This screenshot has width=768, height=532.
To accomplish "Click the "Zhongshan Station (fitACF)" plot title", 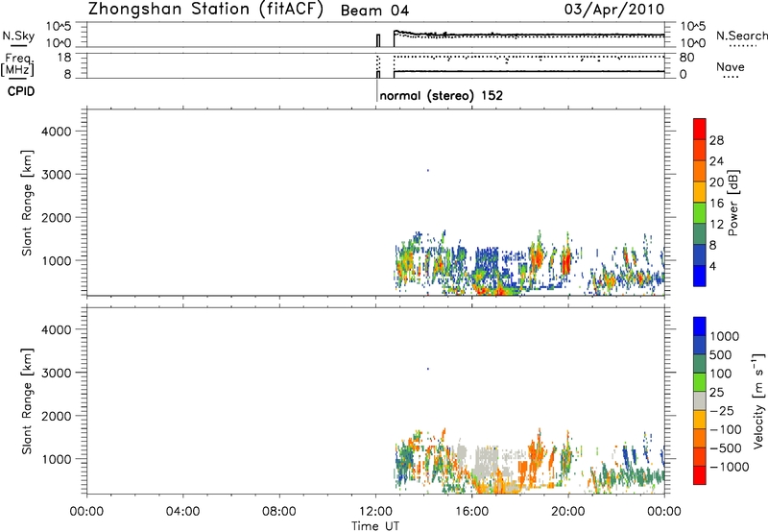I will [205, 10].
